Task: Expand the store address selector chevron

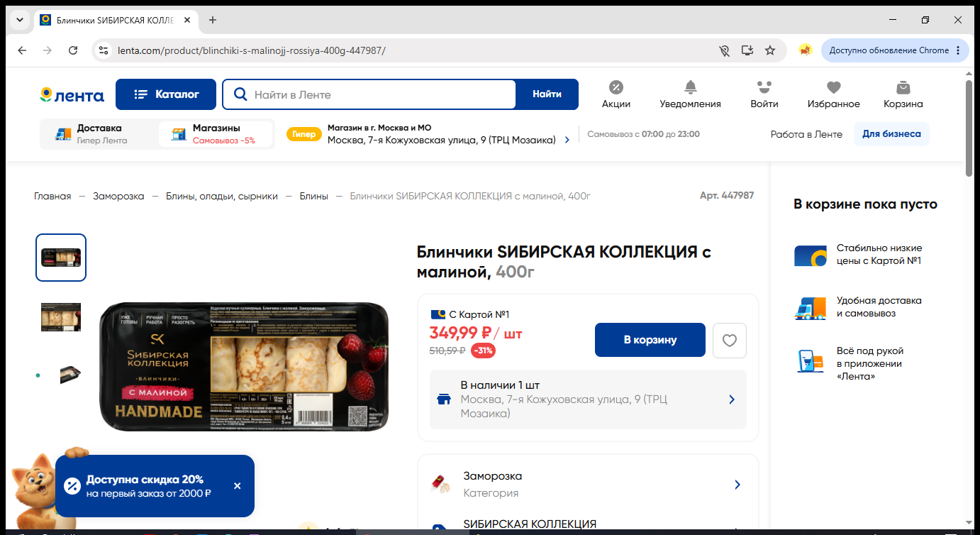Action: tap(567, 140)
